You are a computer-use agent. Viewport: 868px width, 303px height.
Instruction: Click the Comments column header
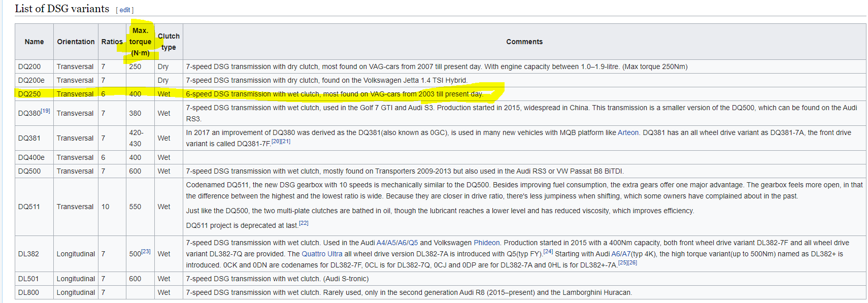coord(524,42)
